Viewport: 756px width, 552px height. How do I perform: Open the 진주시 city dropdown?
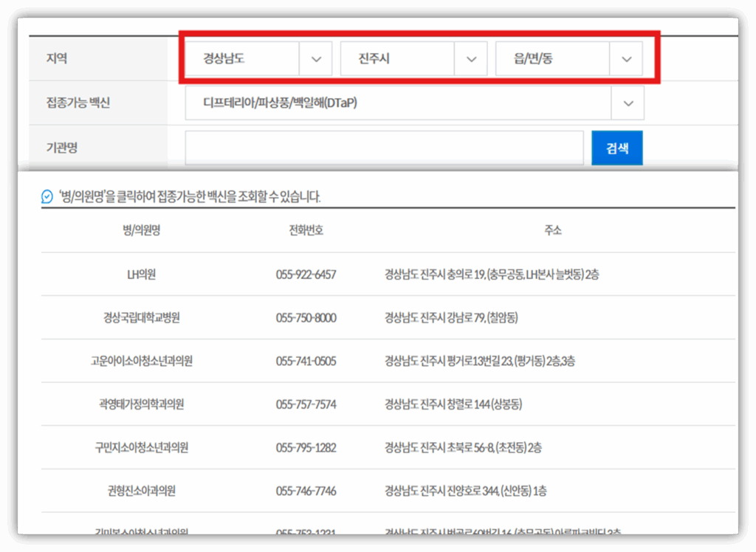click(x=413, y=59)
